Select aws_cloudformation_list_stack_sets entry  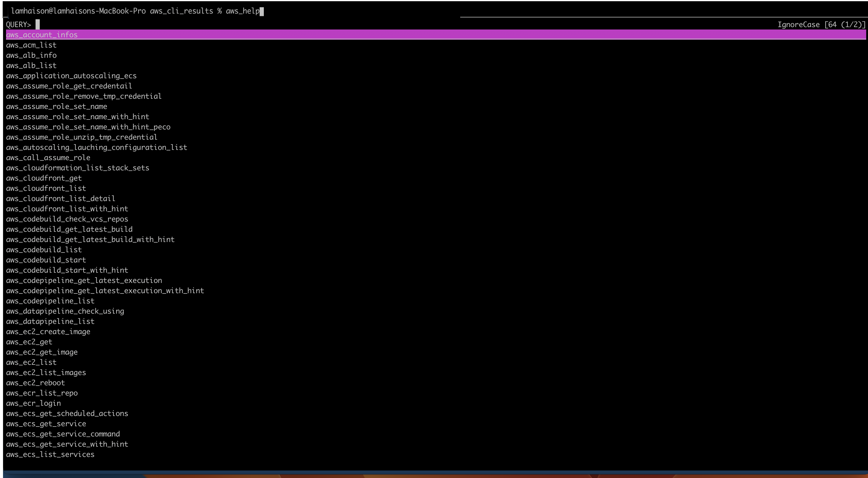(77, 168)
